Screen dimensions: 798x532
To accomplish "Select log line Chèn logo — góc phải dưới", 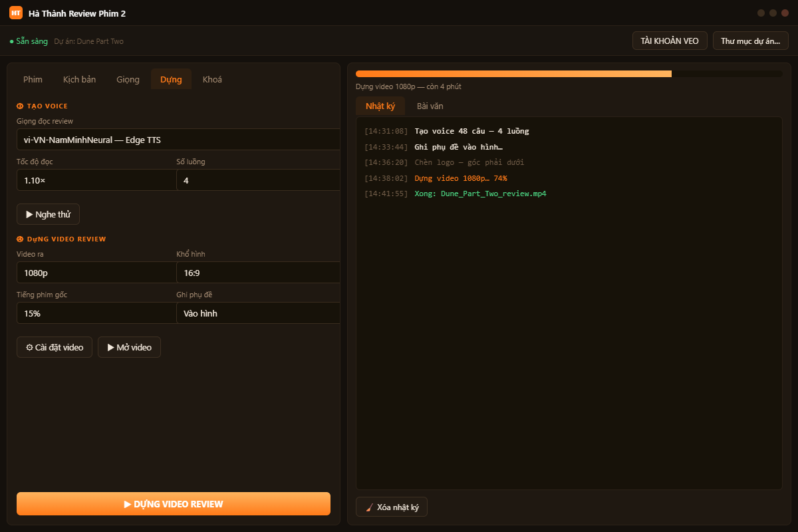I will point(469,162).
